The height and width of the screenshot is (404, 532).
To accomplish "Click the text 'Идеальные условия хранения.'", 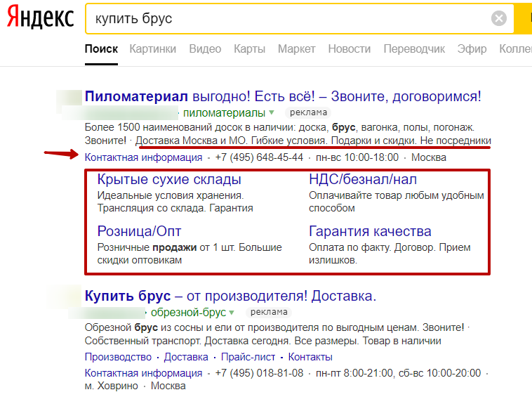I will click(x=171, y=195).
